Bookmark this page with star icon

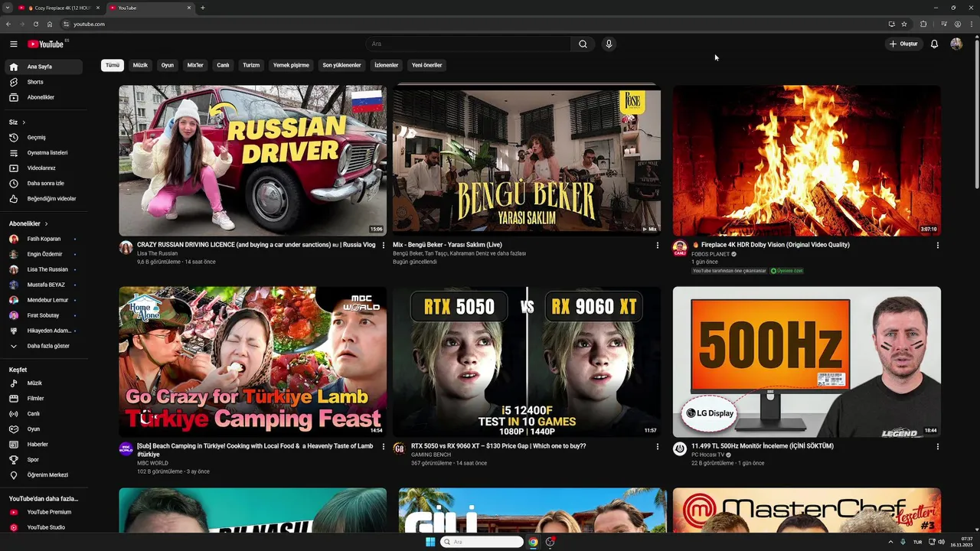tap(904, 24)
